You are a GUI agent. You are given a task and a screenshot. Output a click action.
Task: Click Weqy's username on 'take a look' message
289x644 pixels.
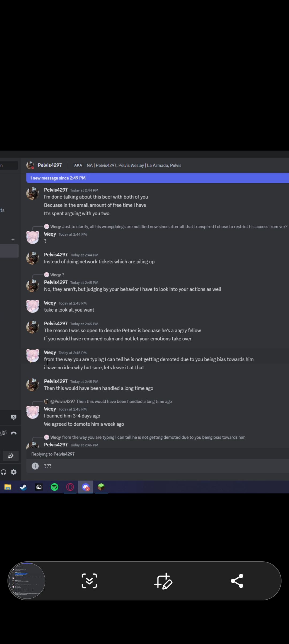50,303
